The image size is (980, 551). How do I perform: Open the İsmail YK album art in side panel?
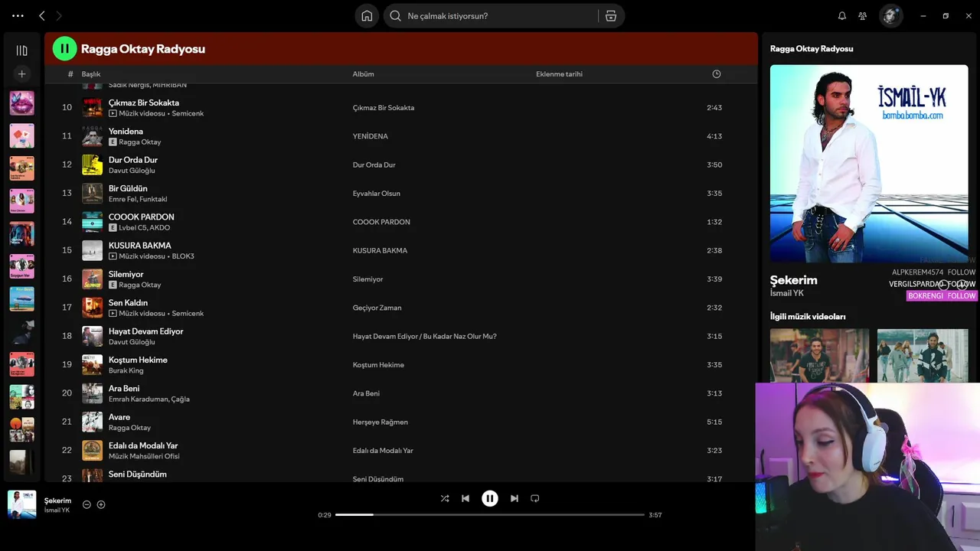coord(869,163)
